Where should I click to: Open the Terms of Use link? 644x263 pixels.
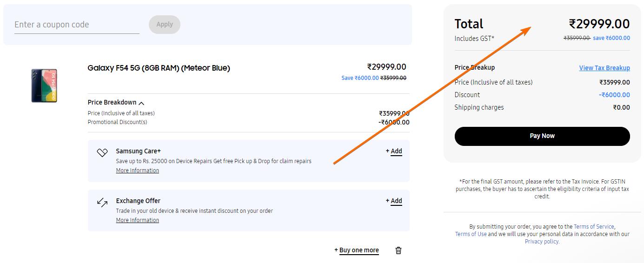[471, 234]
